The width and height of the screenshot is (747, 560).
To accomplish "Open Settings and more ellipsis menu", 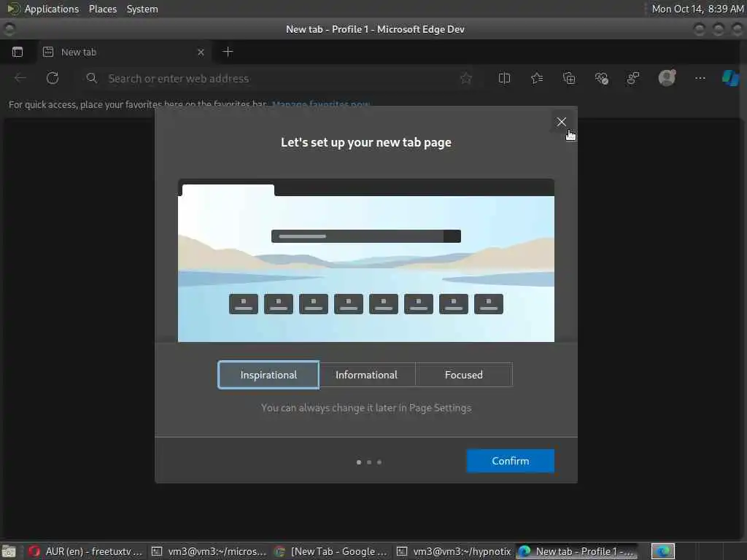I will (x=700, y=78).
